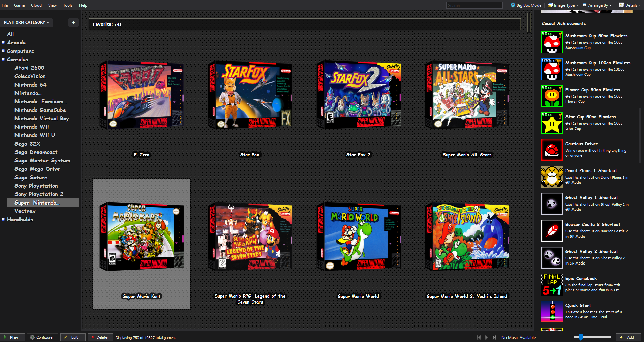Click the details panel vertical scrollbar
The width and height of the screenshot is (644, 342).
coord(640,135)
